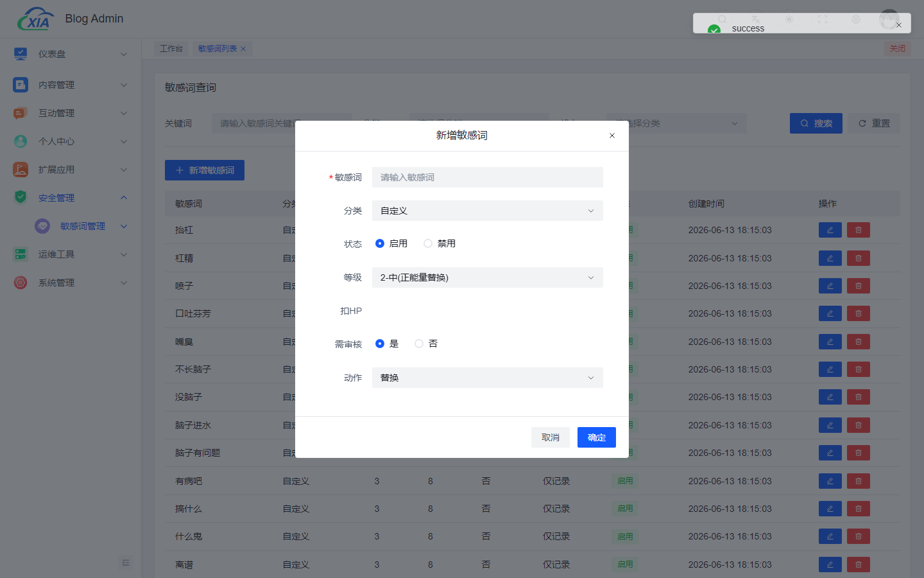
Task: Click the 内容管理 sidebar icon
Action: (21, 85)
